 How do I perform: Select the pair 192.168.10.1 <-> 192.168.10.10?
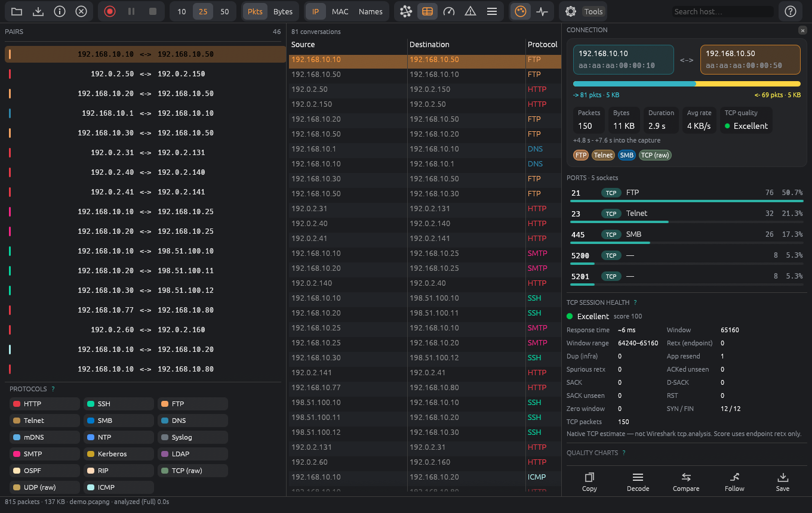click(145, 113)
